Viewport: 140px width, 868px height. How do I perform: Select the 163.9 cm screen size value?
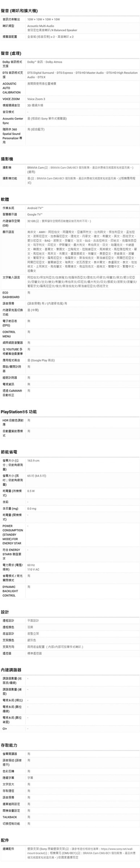click(x=33, y=460)
